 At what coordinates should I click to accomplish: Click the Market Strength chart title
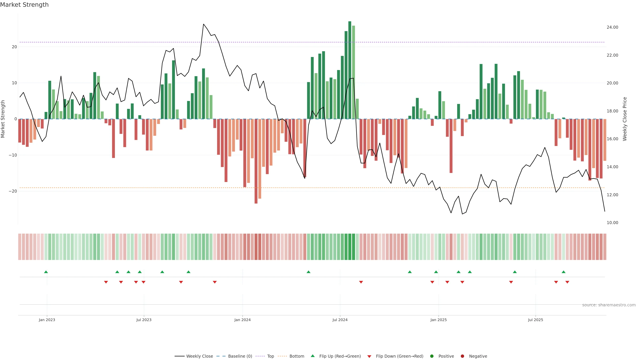[x=24, y=5]
